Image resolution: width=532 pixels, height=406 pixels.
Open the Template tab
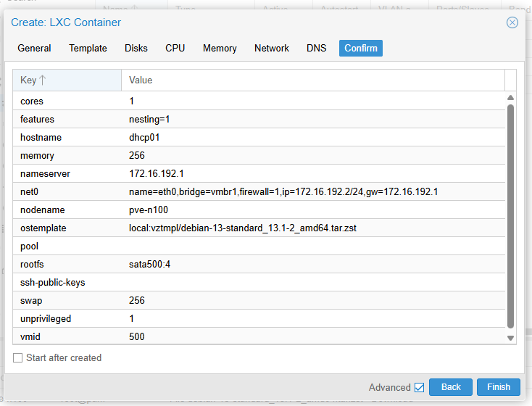click(x=88, y=49)
